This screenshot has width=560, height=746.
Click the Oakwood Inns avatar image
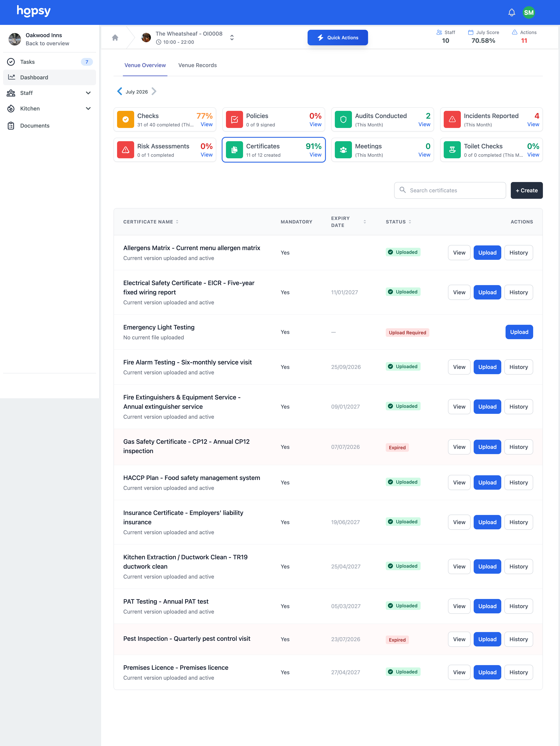[15, 39]
